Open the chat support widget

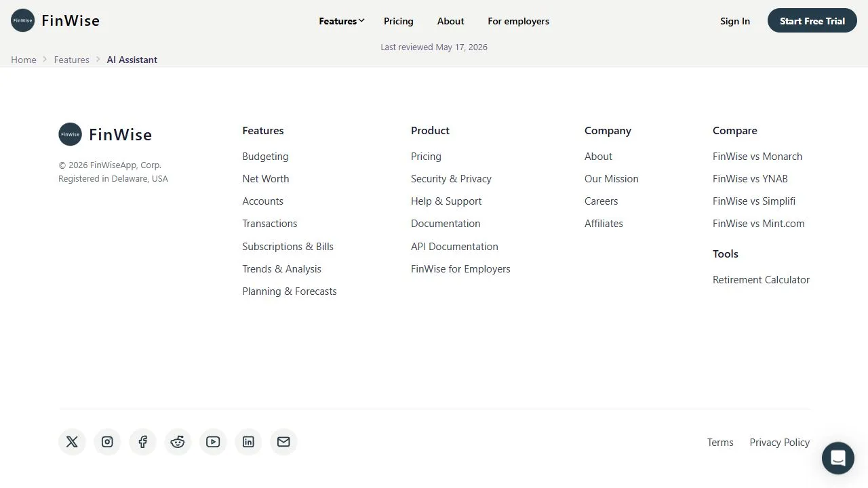[x=838, y=458]
